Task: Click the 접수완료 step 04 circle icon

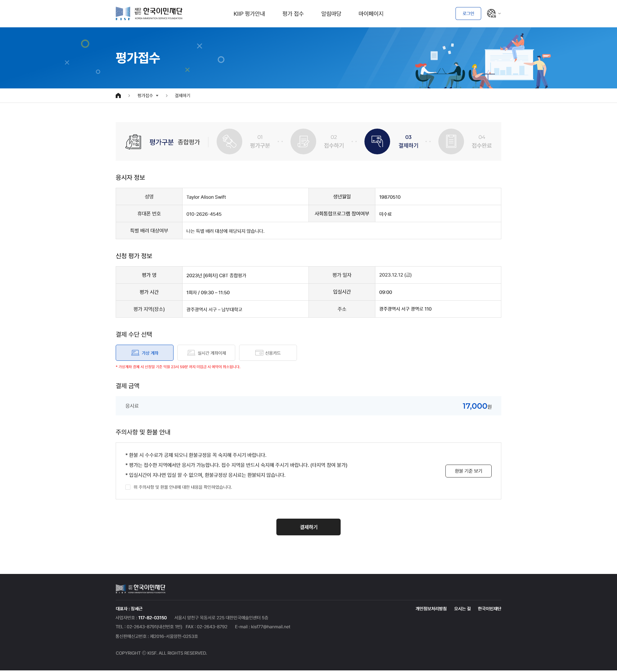Action: tap(451, 141)
